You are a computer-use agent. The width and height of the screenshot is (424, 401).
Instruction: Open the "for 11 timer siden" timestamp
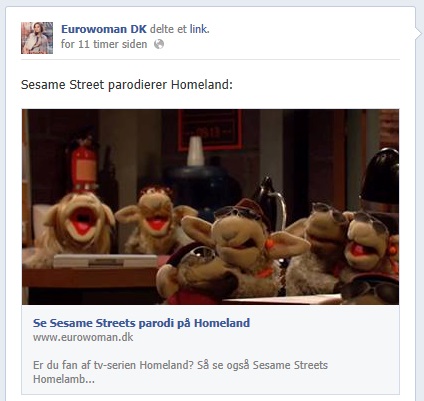point(104,44)
